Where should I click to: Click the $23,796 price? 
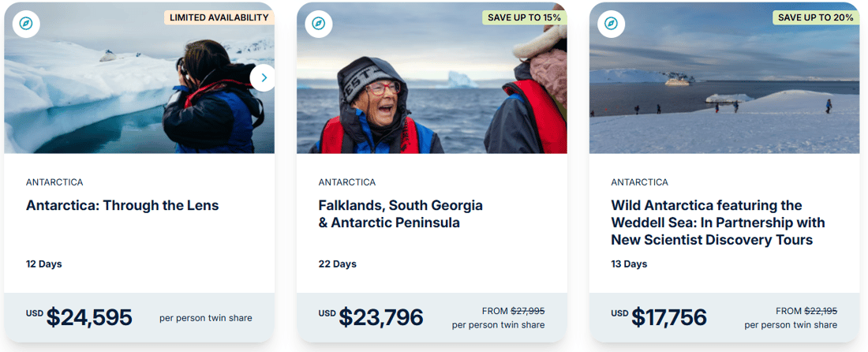tap(381, 317)
